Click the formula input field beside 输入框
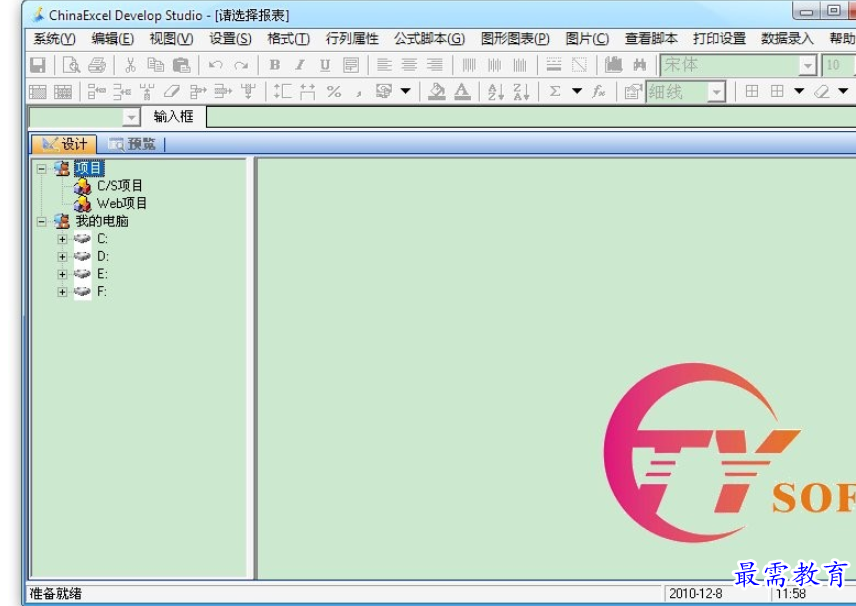 [x=531, y=117]
